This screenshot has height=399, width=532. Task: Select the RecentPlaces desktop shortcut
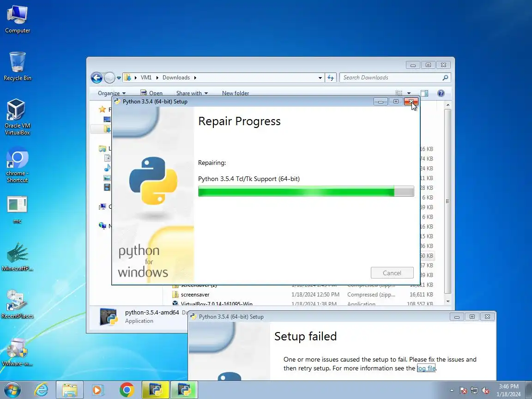17,304
